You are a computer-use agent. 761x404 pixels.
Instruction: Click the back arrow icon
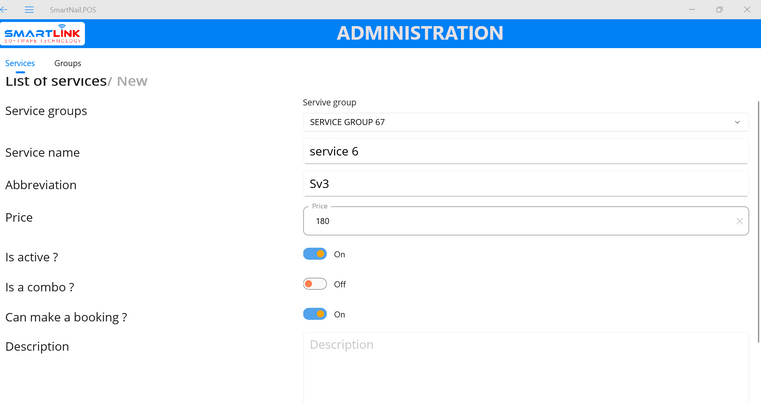tap(5, 9)
